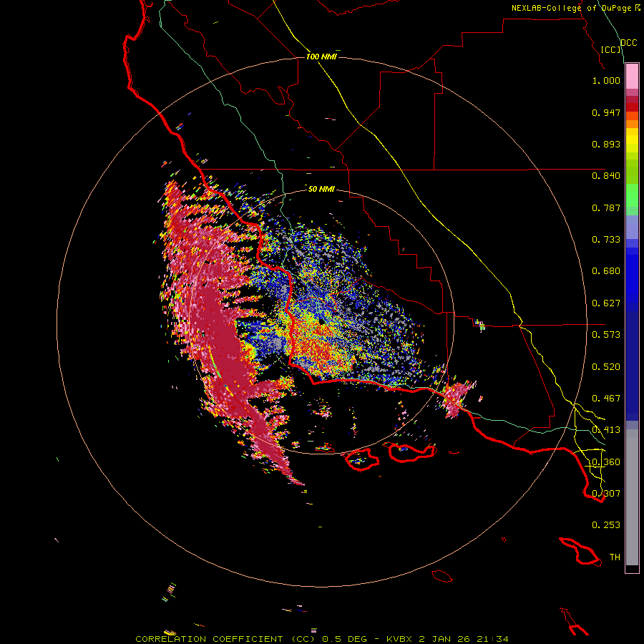
Task: Click the 0.253 legend value
Action: [x=606, y=525]
